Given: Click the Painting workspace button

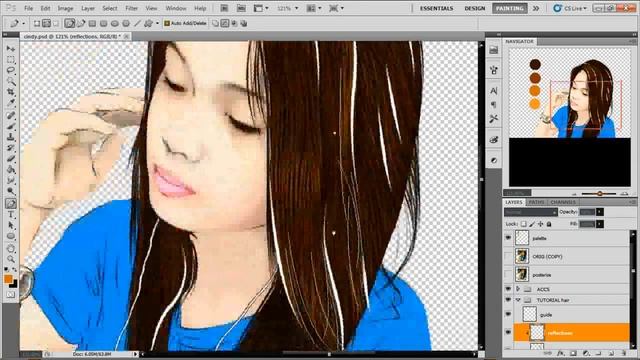Looking at the screenshot, I should [x=509, y=8].
